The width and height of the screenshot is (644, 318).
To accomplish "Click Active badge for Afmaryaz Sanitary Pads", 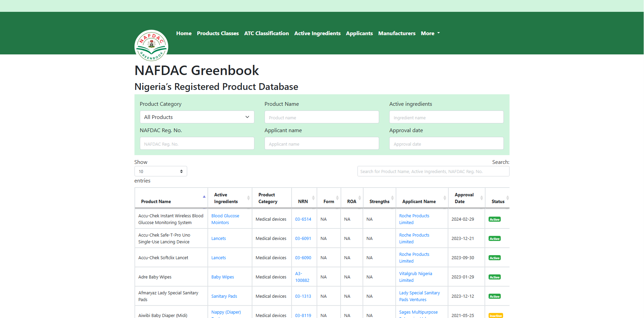I will (495, 296).
